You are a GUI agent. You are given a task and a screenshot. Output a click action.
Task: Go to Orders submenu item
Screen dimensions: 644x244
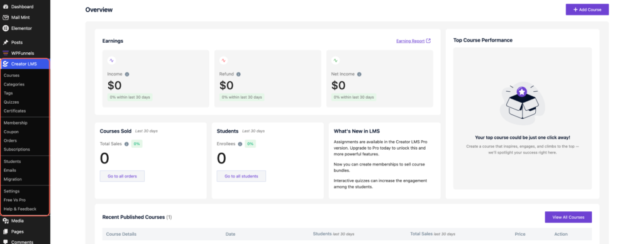10,140
